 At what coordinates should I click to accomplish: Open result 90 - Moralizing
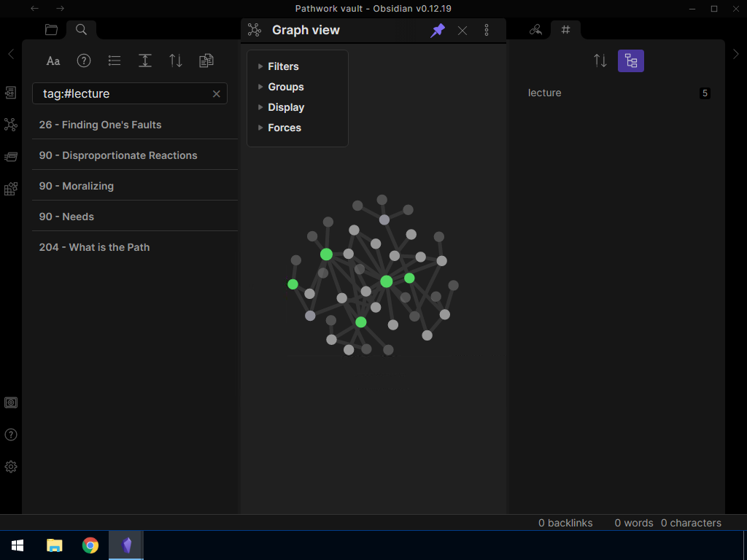pos(135,186)
